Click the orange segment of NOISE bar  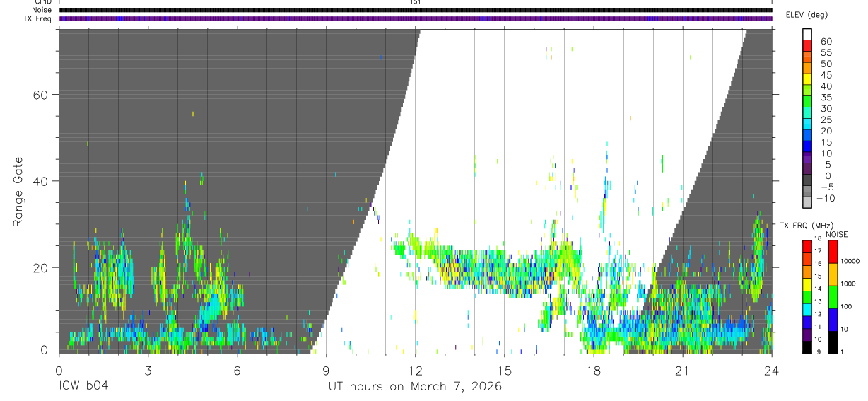coord(833,274)
